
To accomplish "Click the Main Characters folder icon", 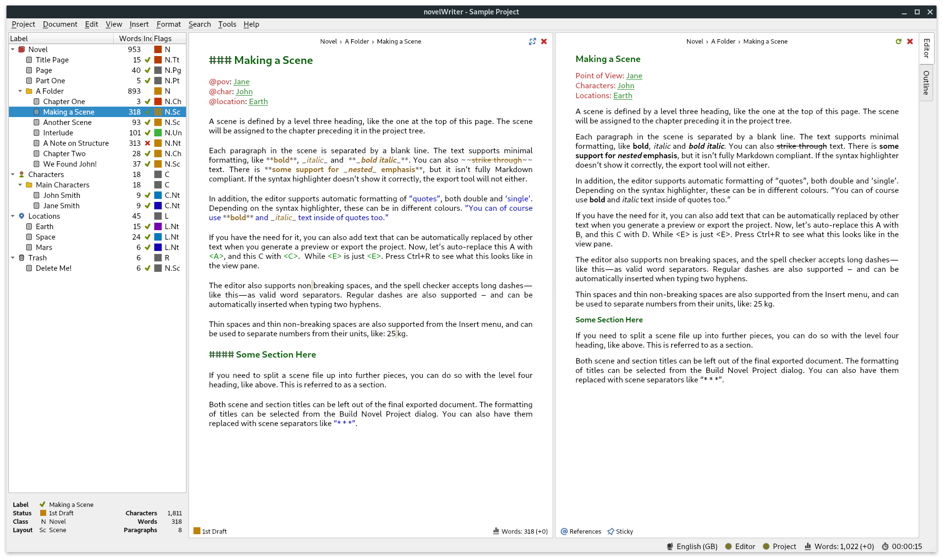I will pyautogui.click(x=29, y=185).
